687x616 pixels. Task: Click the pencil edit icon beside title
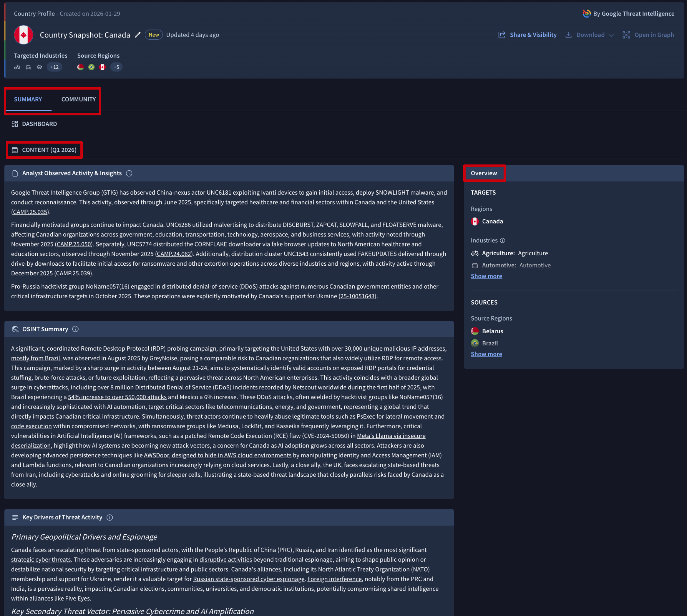pyautogui.click(x=137, y=35)
